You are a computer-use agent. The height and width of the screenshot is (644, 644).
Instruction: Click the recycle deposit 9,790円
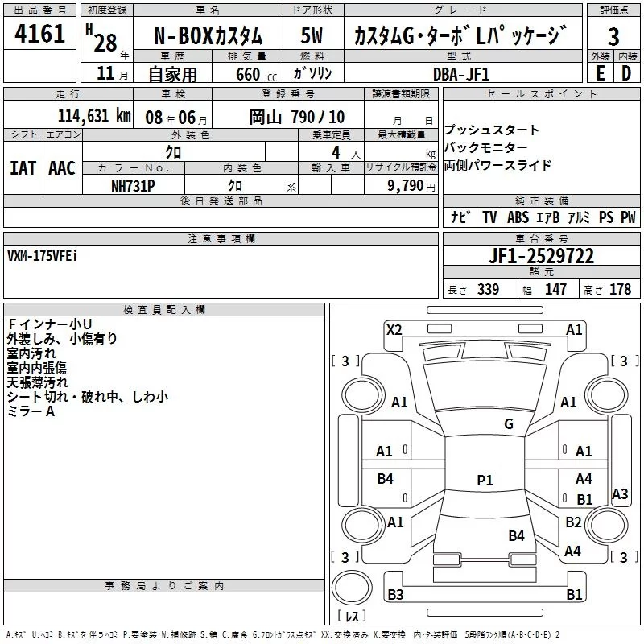point(411,186)
